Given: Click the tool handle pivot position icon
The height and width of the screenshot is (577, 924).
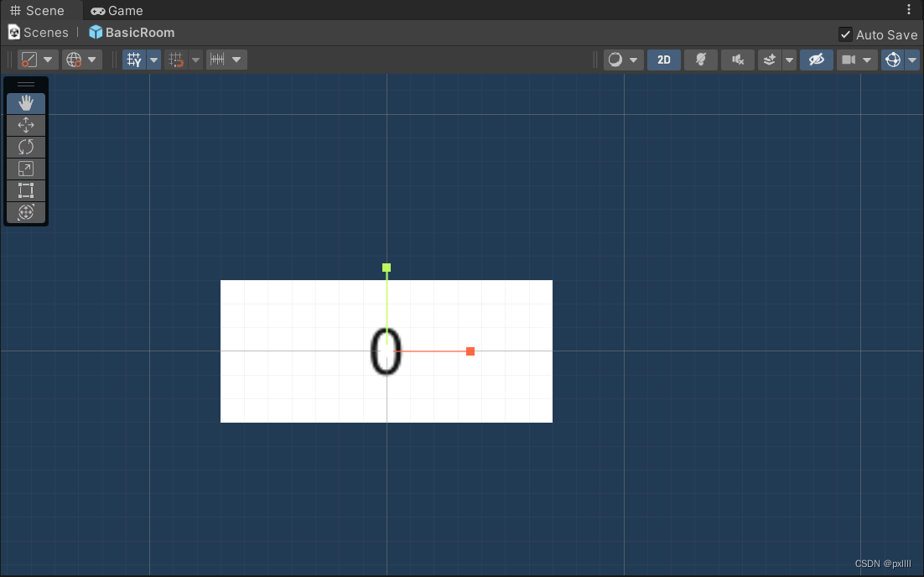Looking at the screenshot, I should click(29, 60).
